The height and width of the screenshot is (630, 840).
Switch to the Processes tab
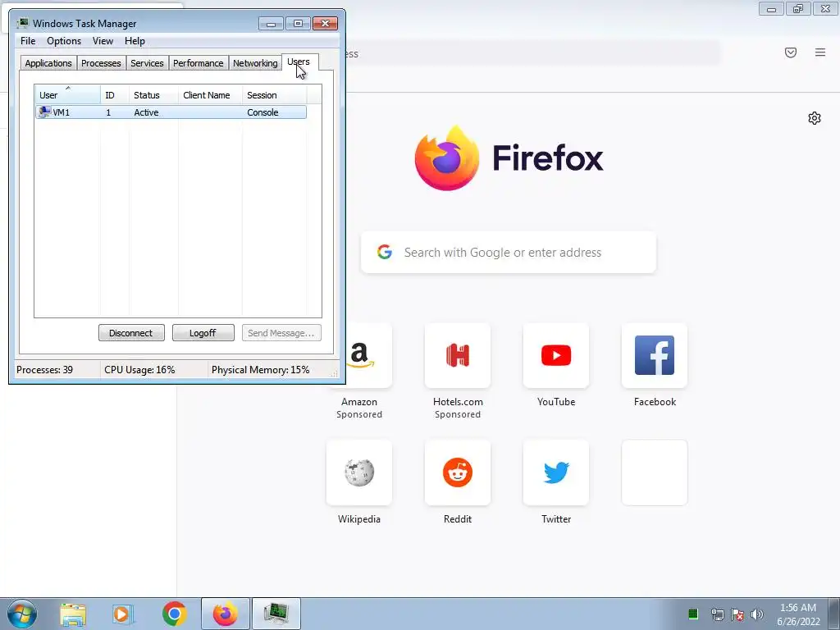tap(101, 63)
